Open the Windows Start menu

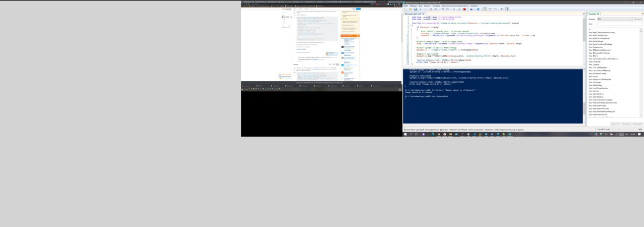coord(406,134)
